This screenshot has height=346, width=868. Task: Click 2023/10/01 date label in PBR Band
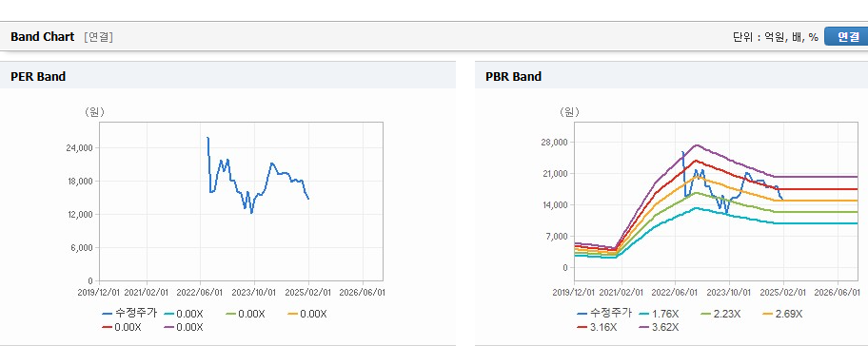coord(729,293)
